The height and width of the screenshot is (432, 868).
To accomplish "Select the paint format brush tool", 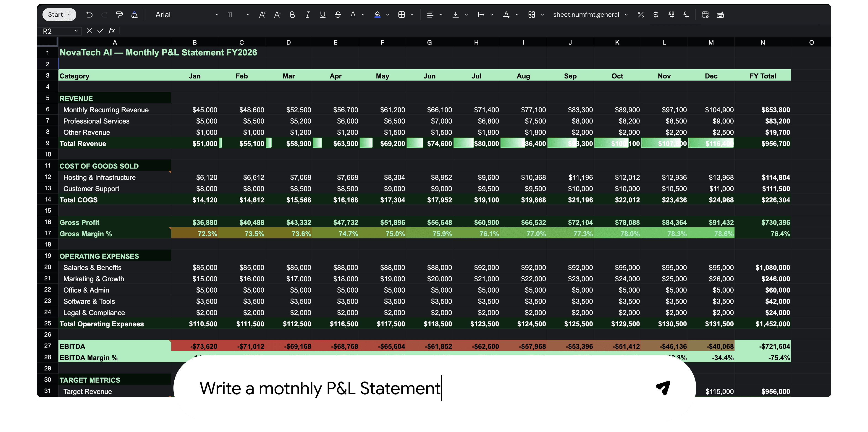I will tap(119, 14).
